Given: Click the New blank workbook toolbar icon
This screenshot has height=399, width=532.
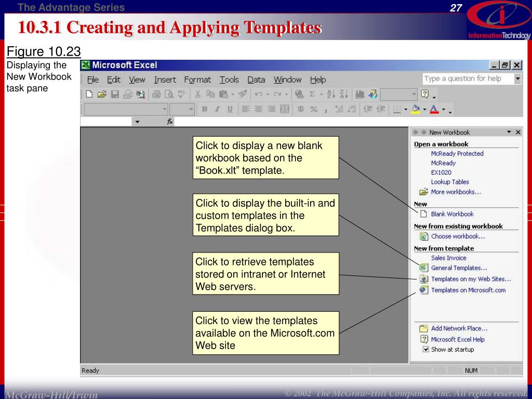Looking at the screenshot, I should pyautogui.click(x=89, y=94).
